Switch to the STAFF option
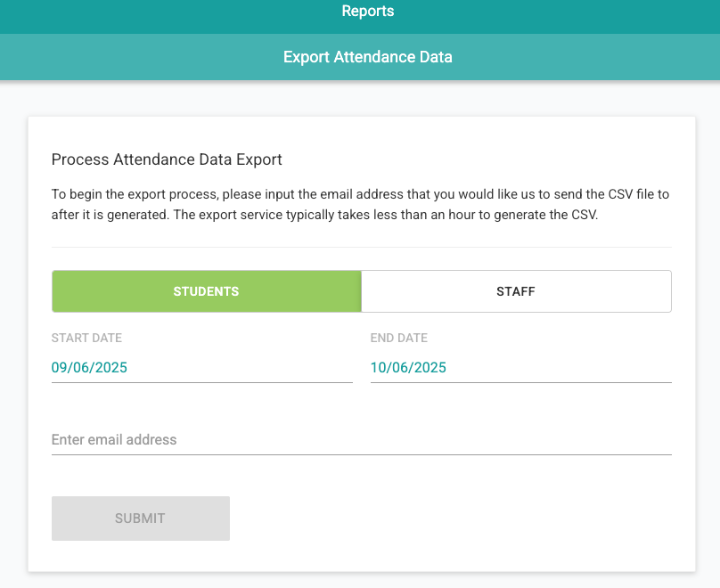 point(516,291)
